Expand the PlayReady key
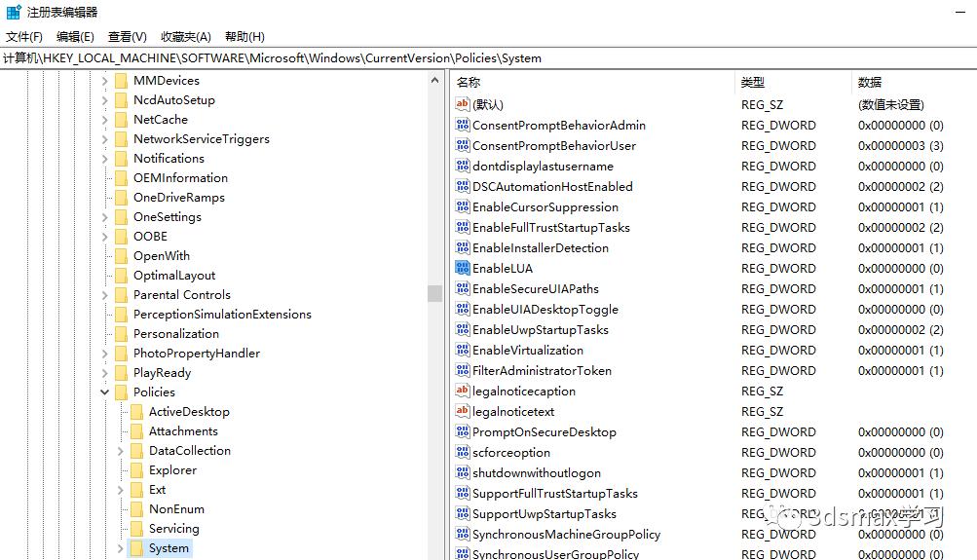 (104, 373)
